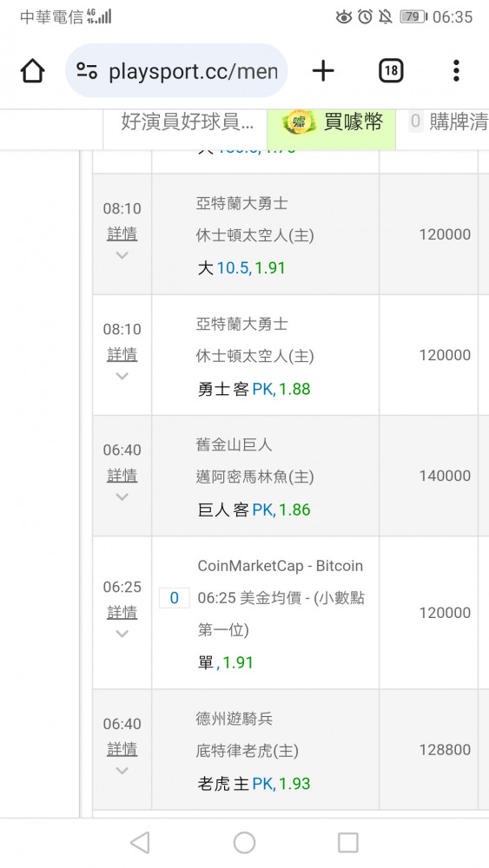The image size is (489, 868).
Task: Open 詳情 link for 06:25 Bitcoin row
Action: click(122, 612)
